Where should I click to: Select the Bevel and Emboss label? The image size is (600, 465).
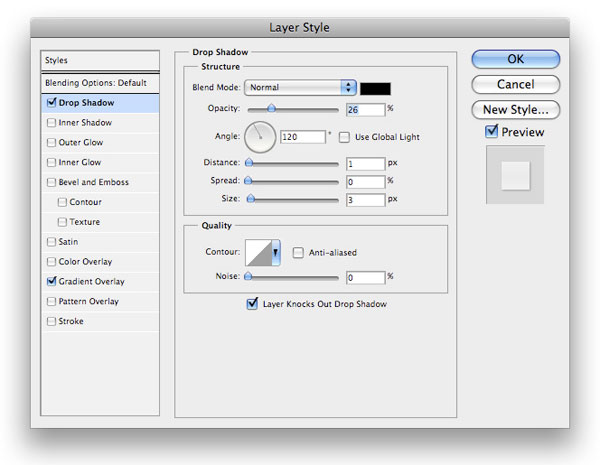(93, 182)
